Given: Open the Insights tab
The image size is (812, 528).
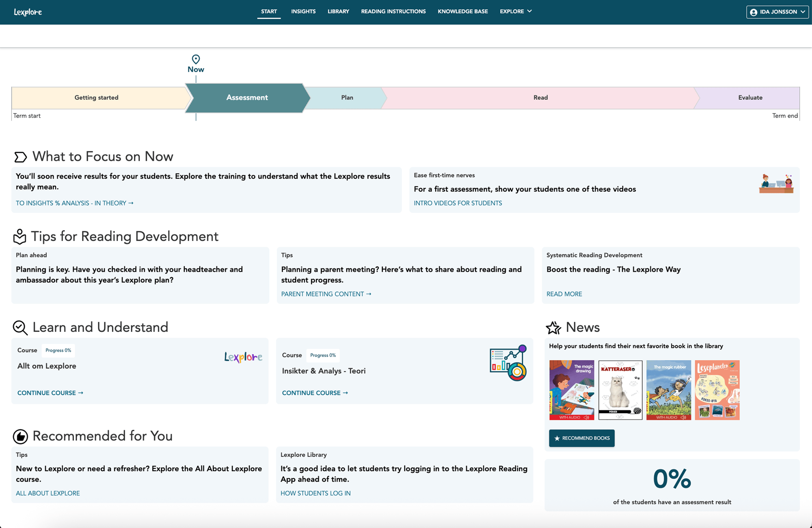Looking at the screenshot, I should tap(303, 11).
